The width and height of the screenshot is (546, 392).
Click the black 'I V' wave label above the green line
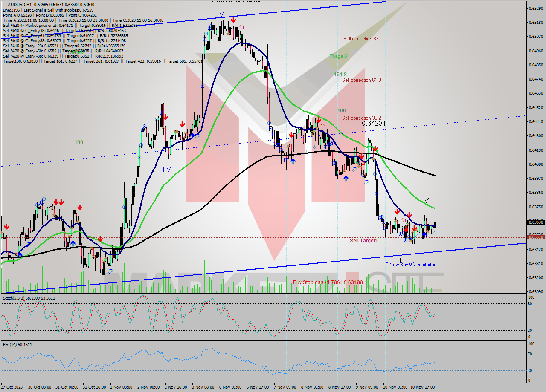pyautogui.click(x=425, y=200)
